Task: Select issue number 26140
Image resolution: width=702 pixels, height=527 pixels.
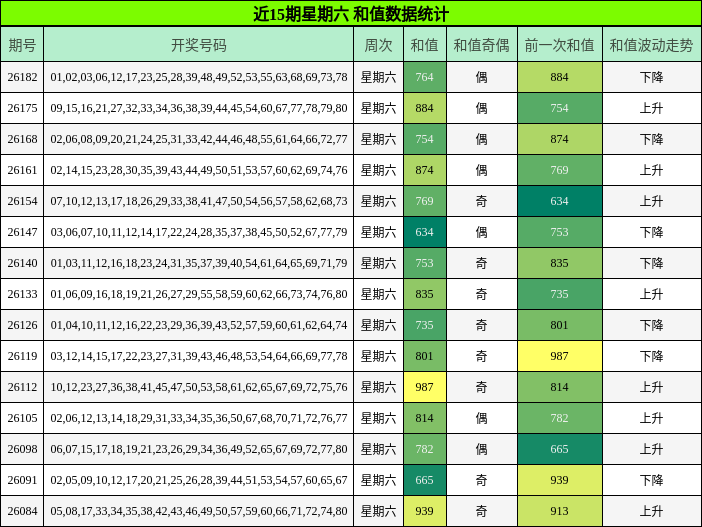Action: [22, 263]
